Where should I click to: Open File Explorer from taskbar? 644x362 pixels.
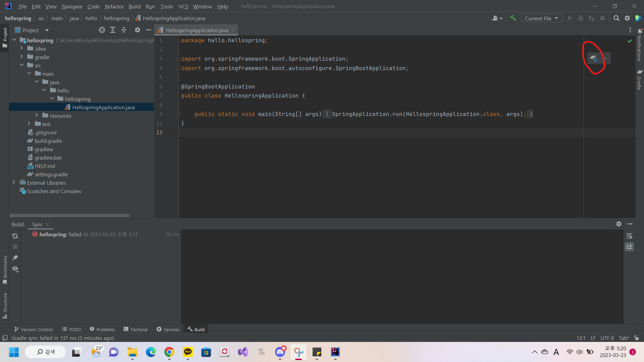(x=132, y=352)
